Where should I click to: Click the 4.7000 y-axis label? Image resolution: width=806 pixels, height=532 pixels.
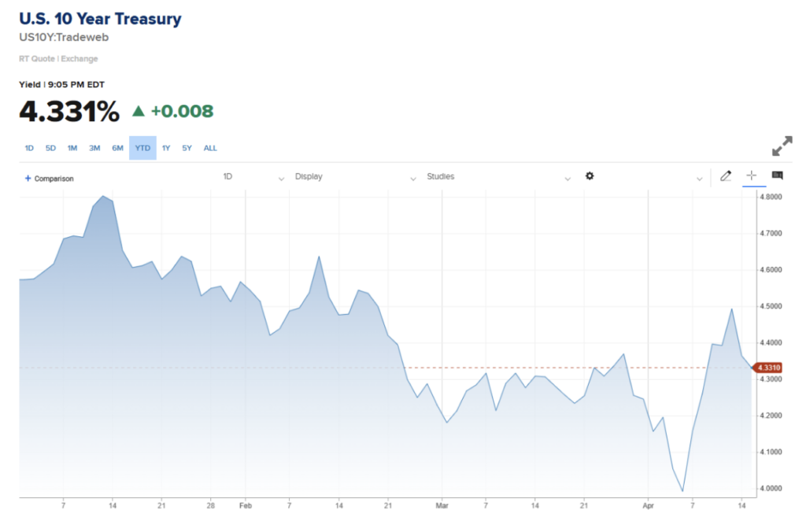[x=771, y=234]
